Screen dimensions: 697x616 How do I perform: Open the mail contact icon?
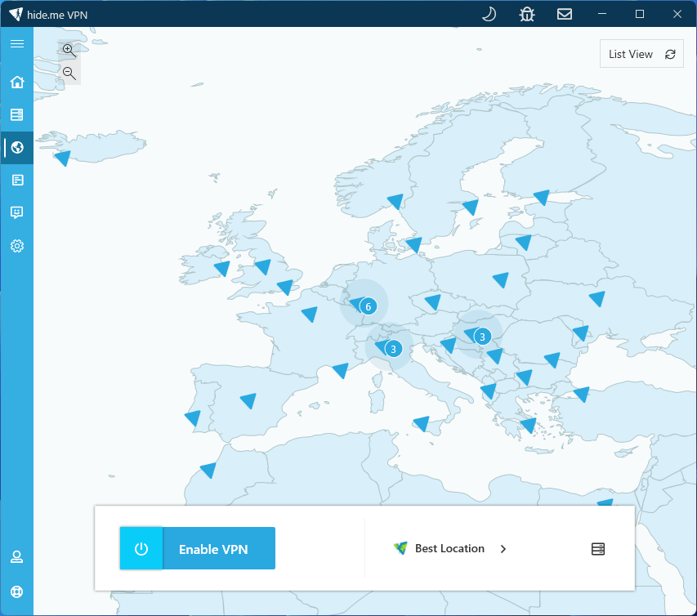[564, 14]
